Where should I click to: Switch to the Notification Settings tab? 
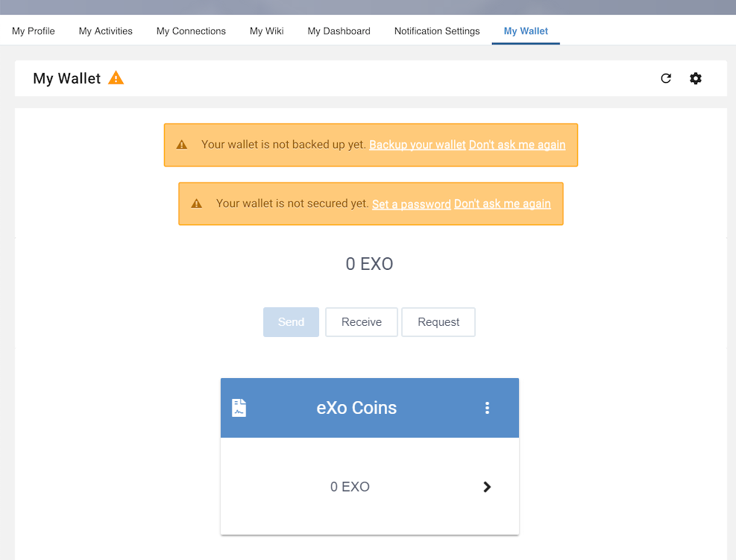(437, 31)
